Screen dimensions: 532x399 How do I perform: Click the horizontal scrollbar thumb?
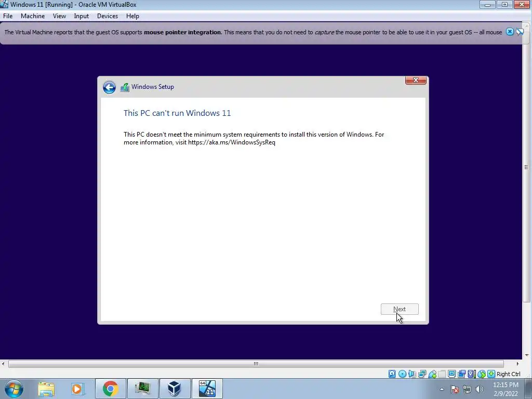click(256, 364)
